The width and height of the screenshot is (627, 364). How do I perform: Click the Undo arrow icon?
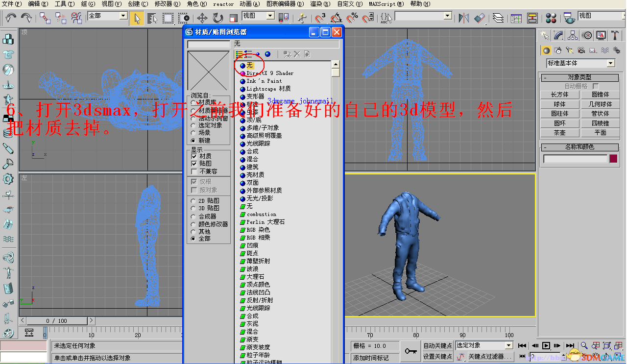11,18
